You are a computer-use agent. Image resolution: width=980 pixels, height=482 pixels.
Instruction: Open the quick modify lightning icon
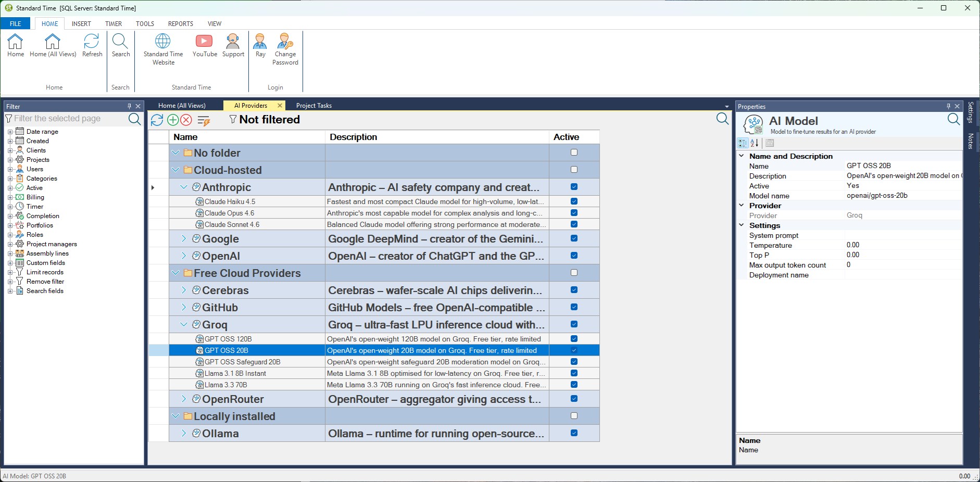(x=203, y=120)
